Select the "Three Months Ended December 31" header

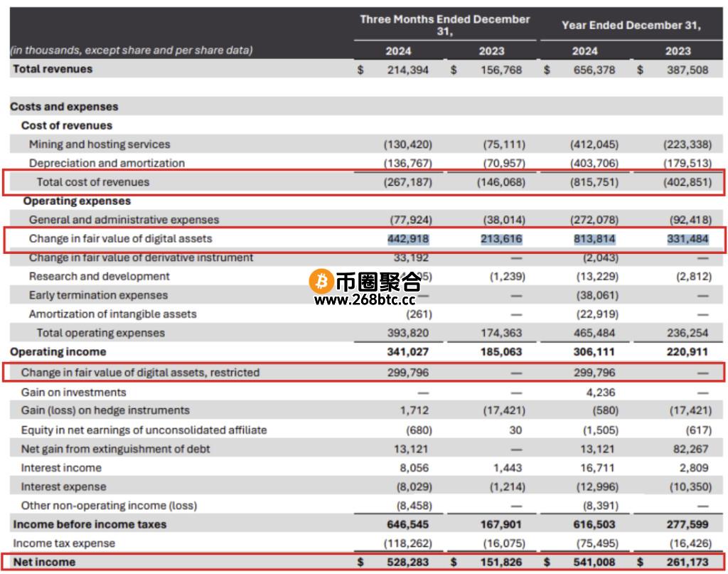(x=444, y=25)
